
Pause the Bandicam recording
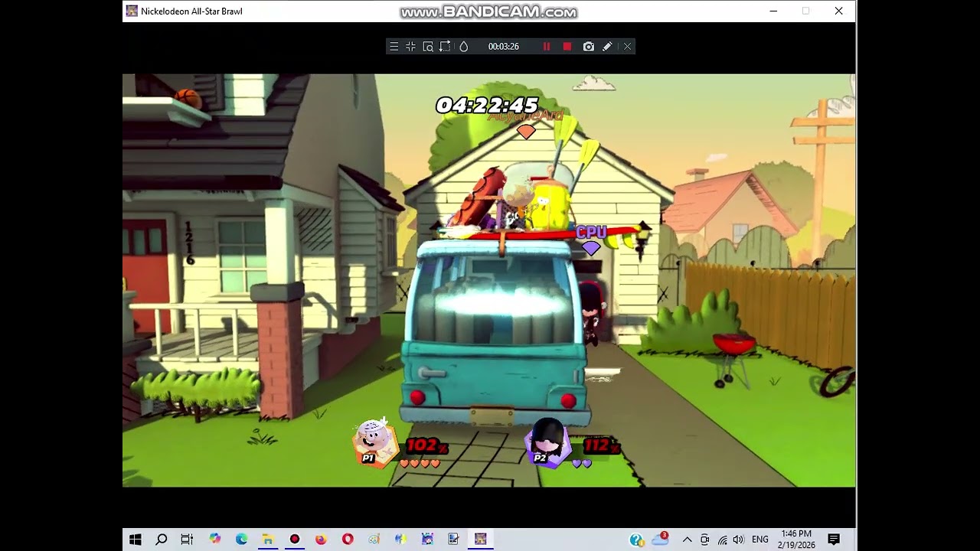point(547,47)
